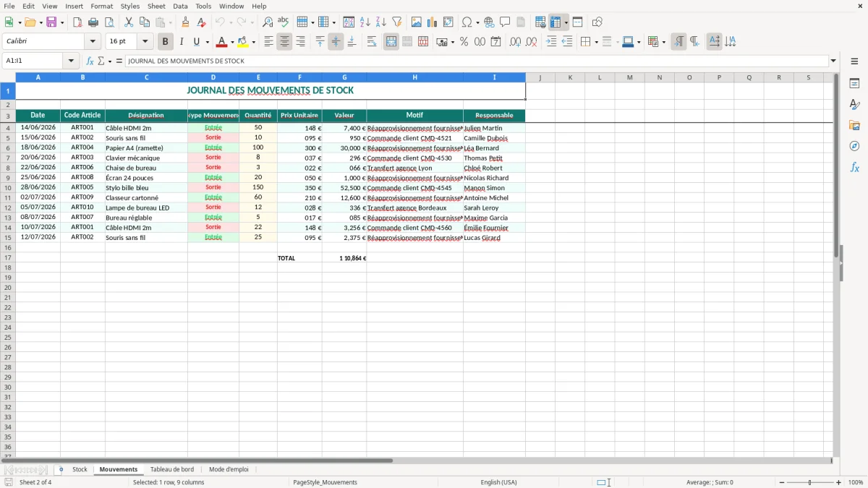
Task: Click the formula input line
Action: 476,61
